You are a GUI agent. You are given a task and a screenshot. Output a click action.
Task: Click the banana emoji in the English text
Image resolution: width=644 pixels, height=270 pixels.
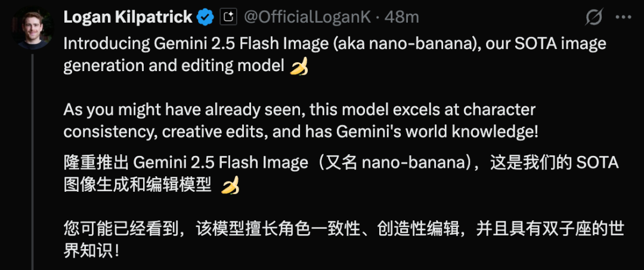299,67
